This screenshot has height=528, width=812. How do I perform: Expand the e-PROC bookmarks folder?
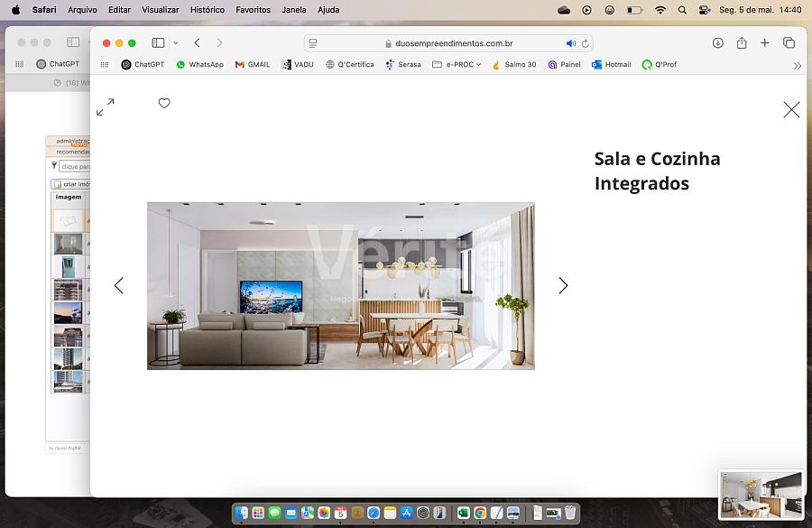click(457, 65)
